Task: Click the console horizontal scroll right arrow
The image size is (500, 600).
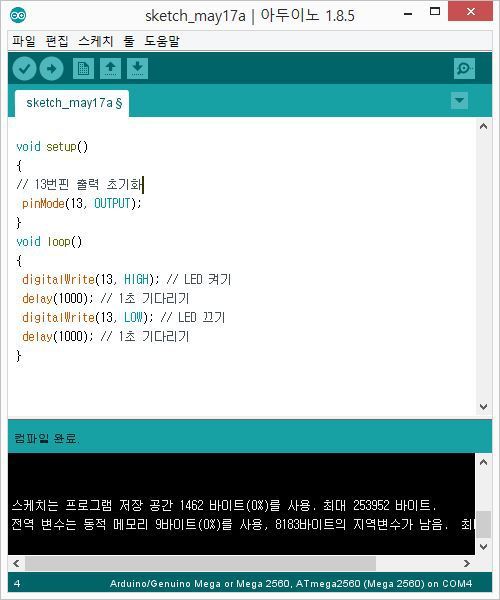Action: 467,563
